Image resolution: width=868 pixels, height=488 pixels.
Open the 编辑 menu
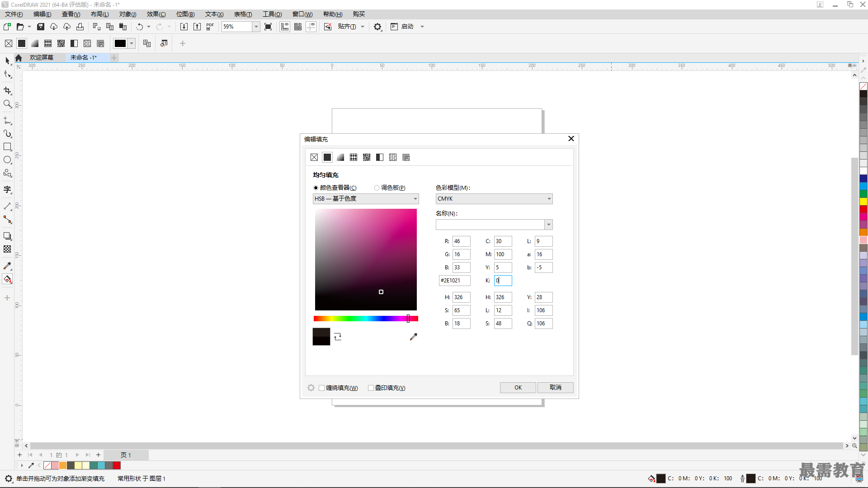(x=42, y=14)
